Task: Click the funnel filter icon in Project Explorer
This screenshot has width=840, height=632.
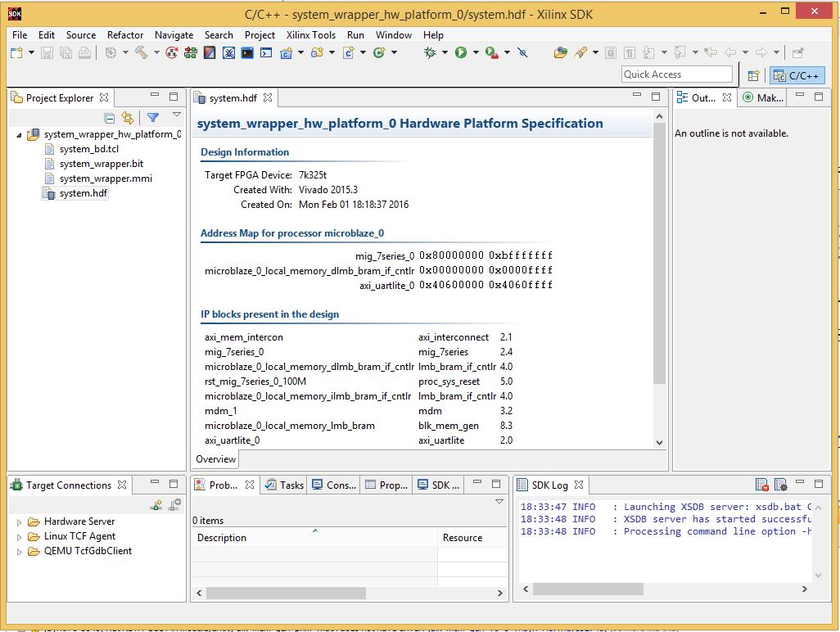Action: (152, 117)
